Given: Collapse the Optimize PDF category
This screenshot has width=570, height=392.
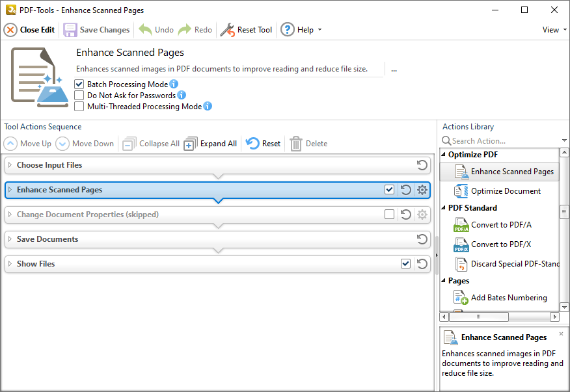Looking at the screenshot, I should coord(443,154).
